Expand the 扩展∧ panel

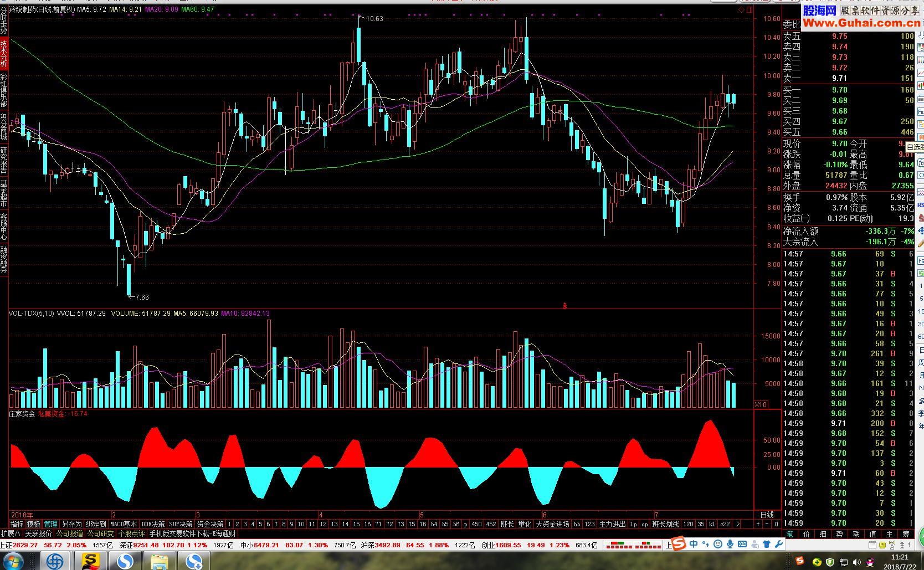pos(11,533)
